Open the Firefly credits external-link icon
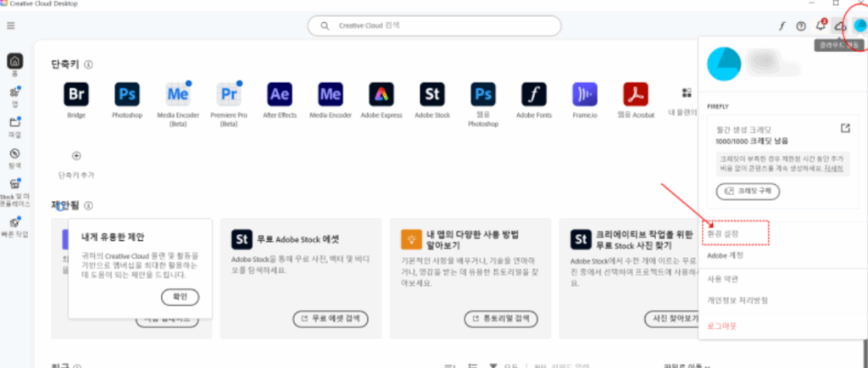 point(845,128)
